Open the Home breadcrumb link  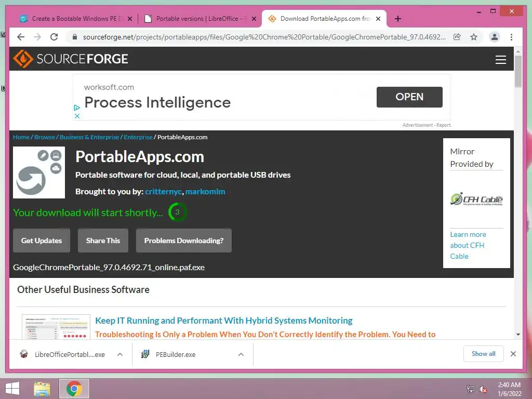tap(21, 137)
